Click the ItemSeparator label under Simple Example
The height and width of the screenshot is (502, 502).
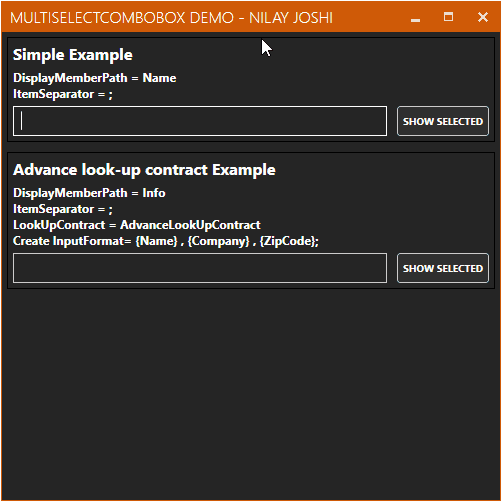(63, 94)
